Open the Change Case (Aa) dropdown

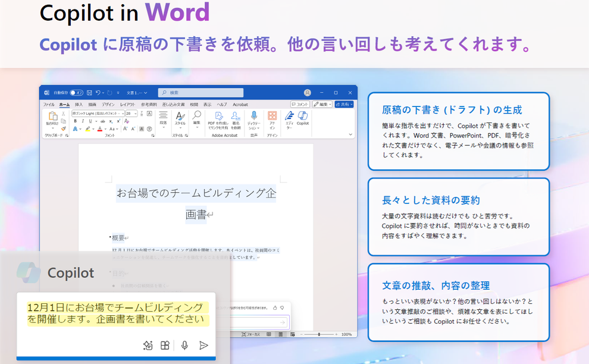pos(112,129)
